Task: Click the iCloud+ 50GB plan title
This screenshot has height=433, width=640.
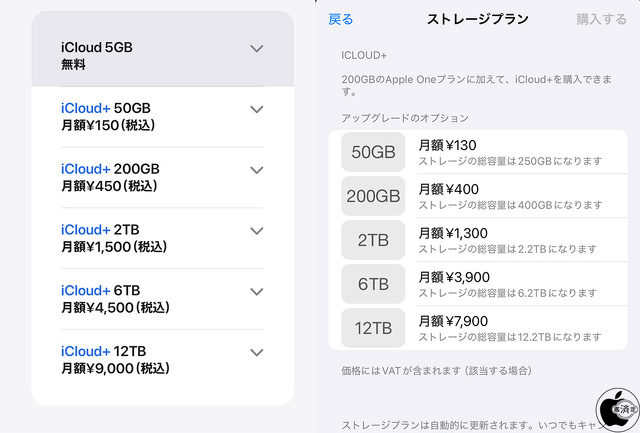Action: (x=106, y=108)
